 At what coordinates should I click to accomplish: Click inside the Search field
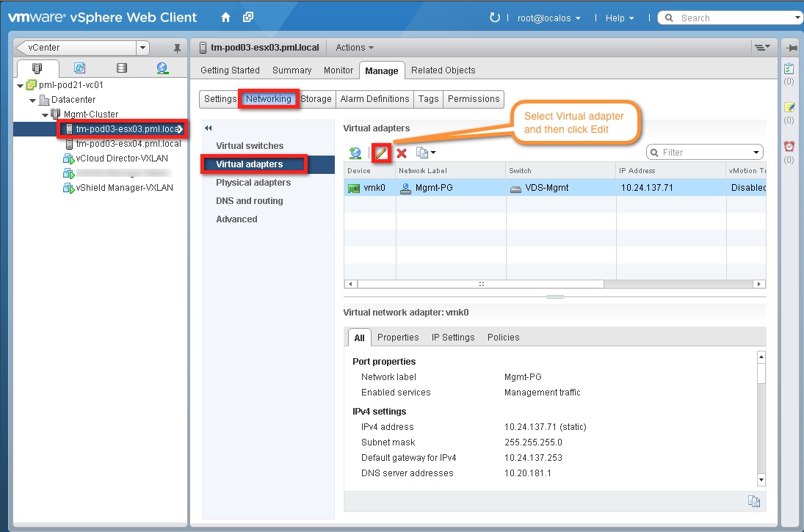pyautogui.click(x=720, y=17)
